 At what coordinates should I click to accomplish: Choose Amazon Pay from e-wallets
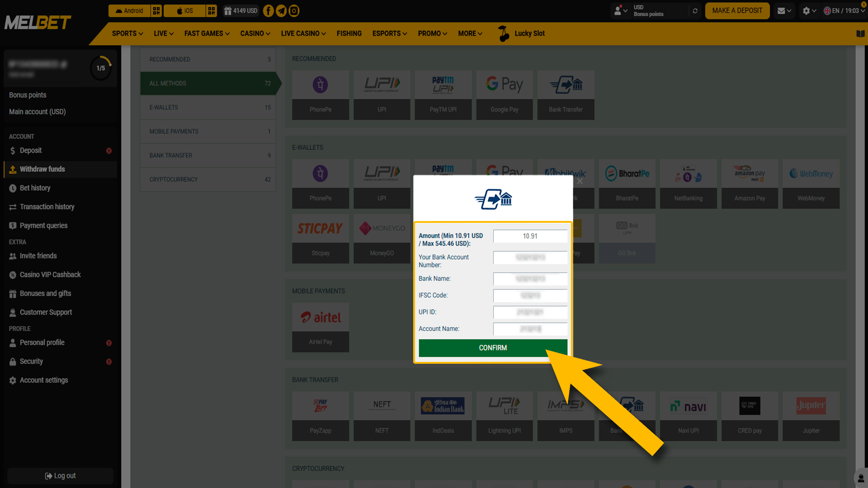point(750,173)
